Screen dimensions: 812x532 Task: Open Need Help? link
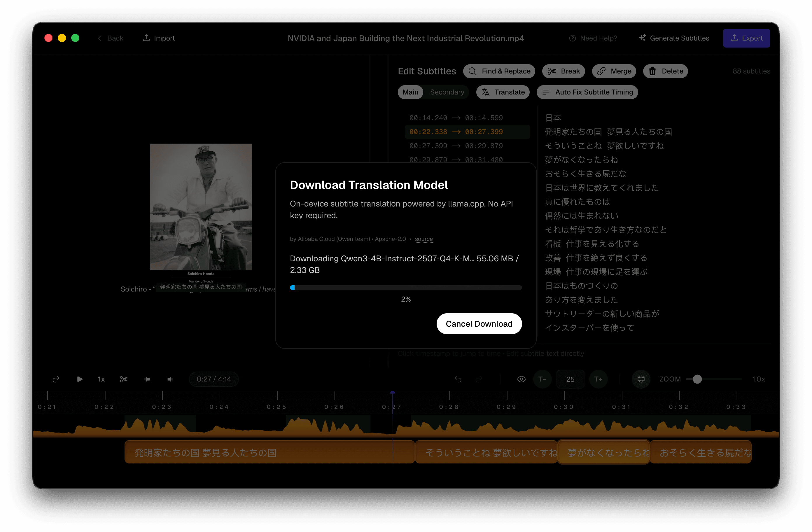point(593,38)
